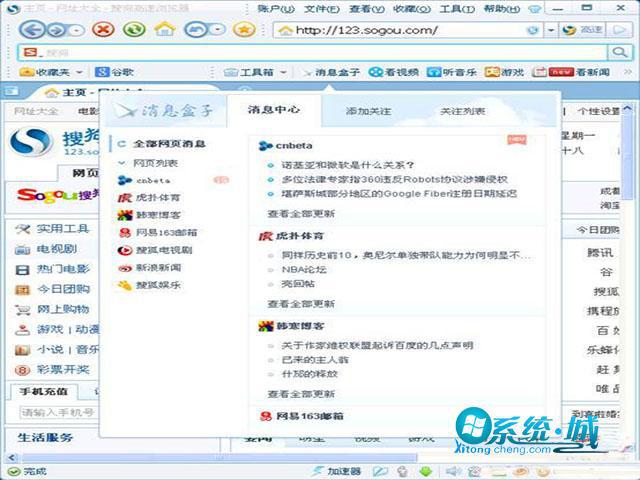This screenshot has height=480, width=640.
Task: Open the 帮助 menu
Action: pyautogui.click(x=502, y=9)
